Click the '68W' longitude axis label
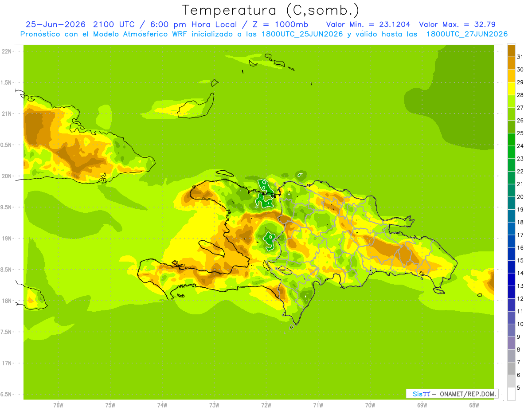Image resolution: width=532 pixels, height=411 pixels. click(474, 405)
